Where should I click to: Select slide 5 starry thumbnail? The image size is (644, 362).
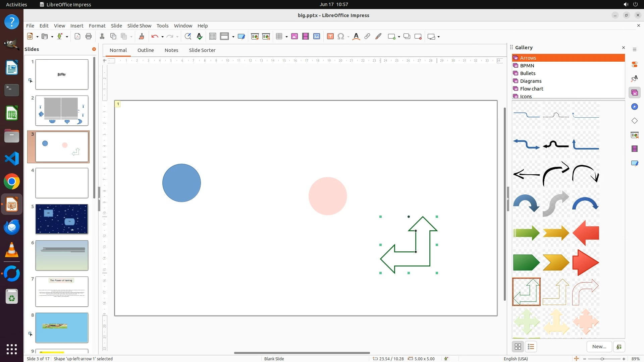[62, 219]
